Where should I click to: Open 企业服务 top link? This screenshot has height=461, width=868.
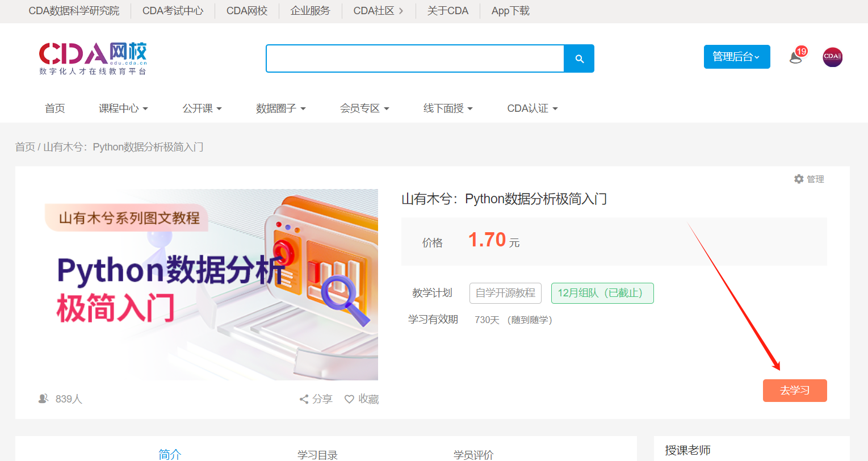[x=311, y=11]
